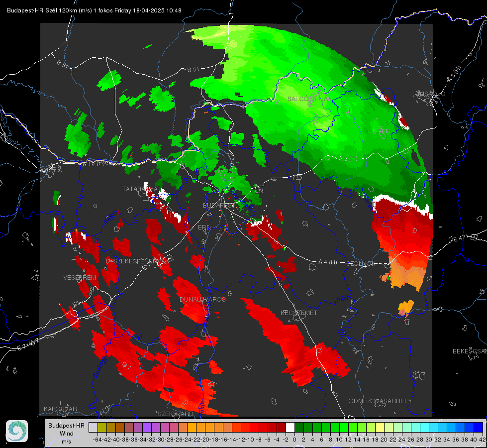Viewport: 487px width, 448px height.
Task: Click the '0' value on the wind scale
Action: [x=294, y=440]
